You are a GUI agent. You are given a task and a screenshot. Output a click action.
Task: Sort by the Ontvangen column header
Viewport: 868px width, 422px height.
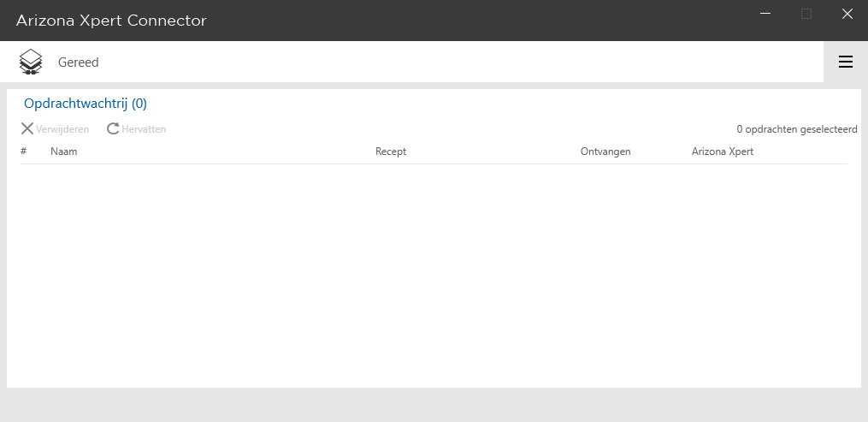tap(605, 152)
